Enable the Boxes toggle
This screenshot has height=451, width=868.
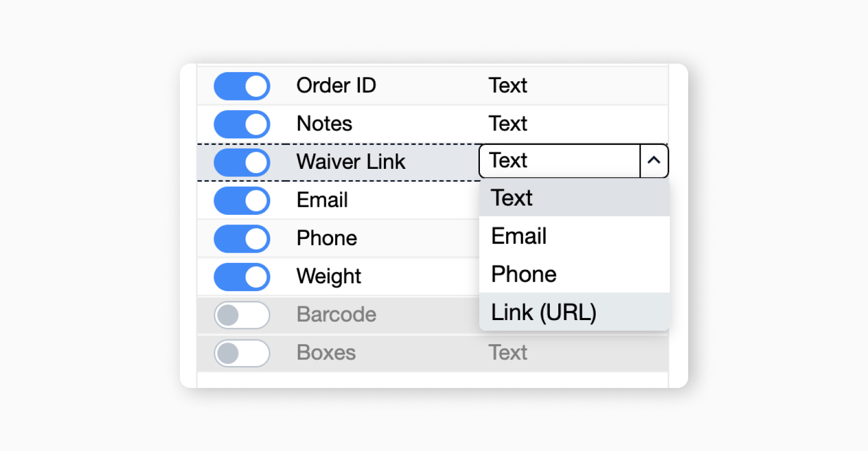[242, 353]
